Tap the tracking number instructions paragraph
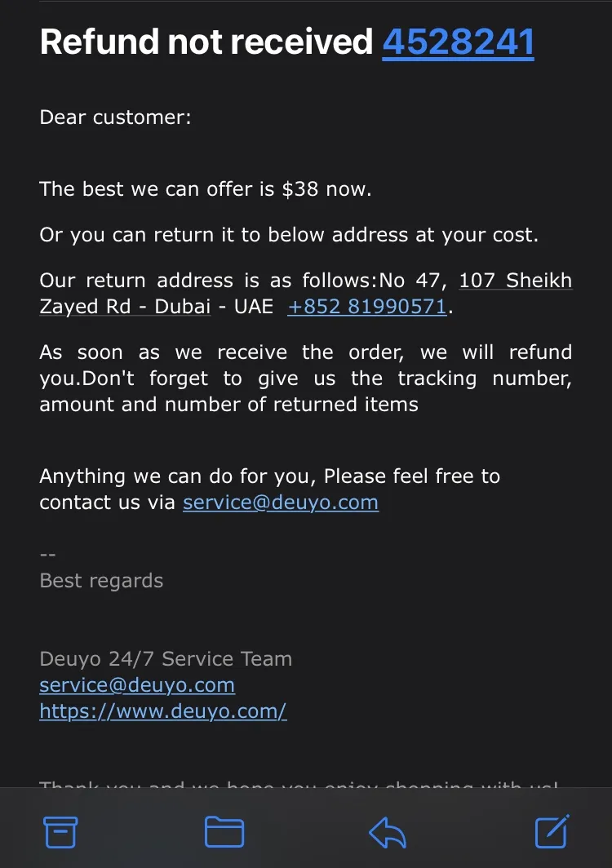 (306, 378)
